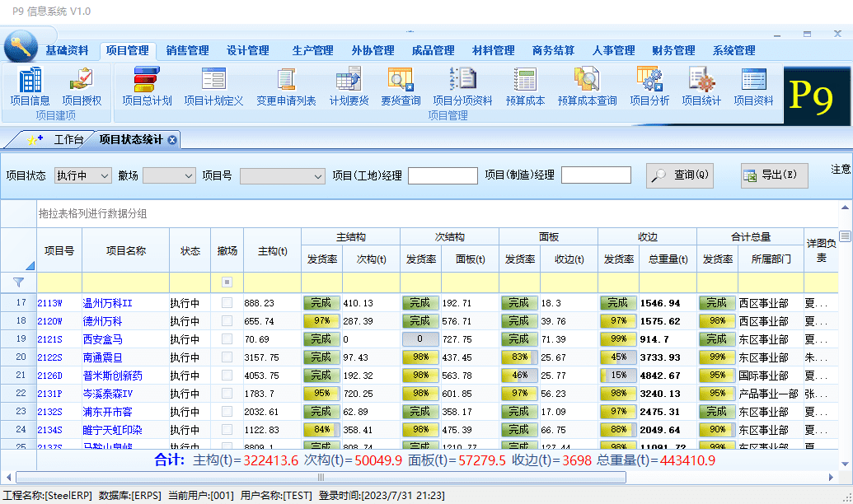The image size is (853, 504).
Task: Toggle 撤场 checkbox for 岑溪泰森IV
Action: (x=227, y=393)
